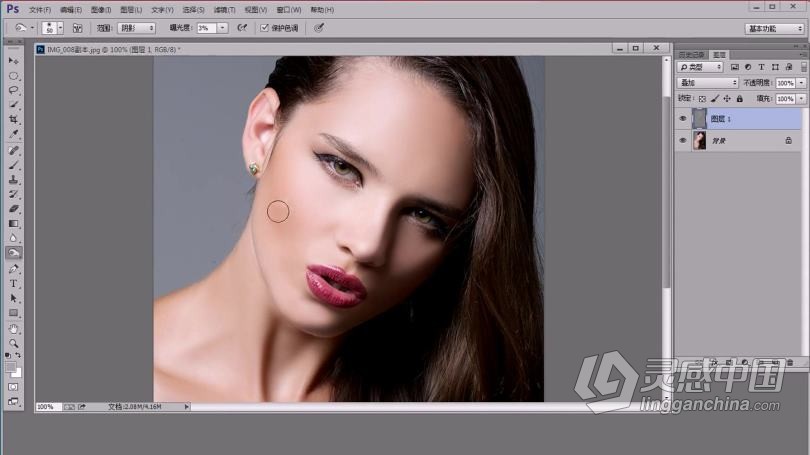This screenshot has width=810, height=455.
Task: Toggle lock position in Layers panel
Action: click(727, 99)
